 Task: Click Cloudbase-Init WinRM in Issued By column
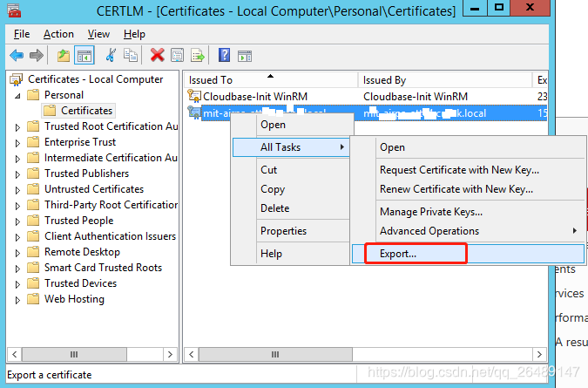(416, 97)
